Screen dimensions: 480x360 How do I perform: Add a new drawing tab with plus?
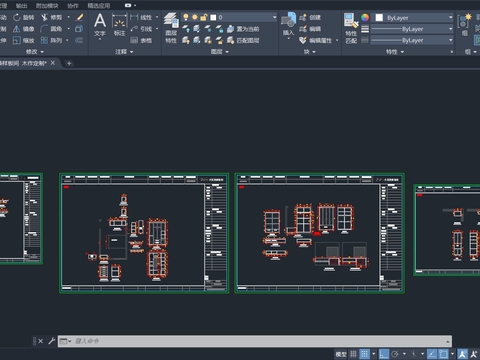(69, 63)
